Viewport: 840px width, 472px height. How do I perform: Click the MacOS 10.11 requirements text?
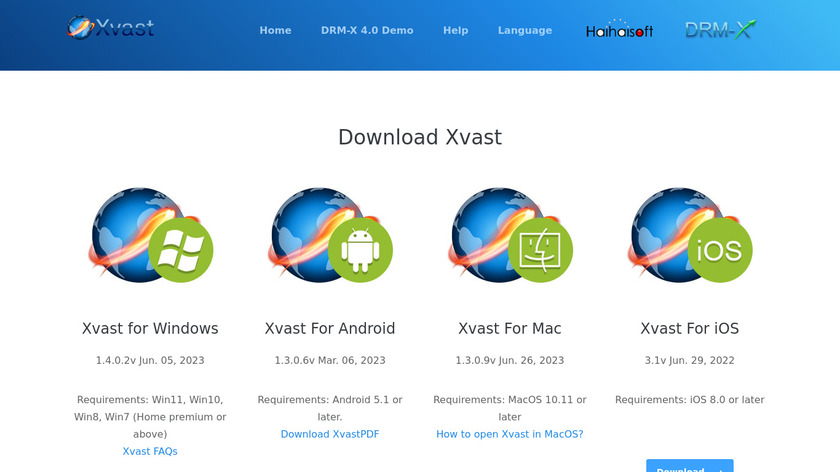pos(509,408)
